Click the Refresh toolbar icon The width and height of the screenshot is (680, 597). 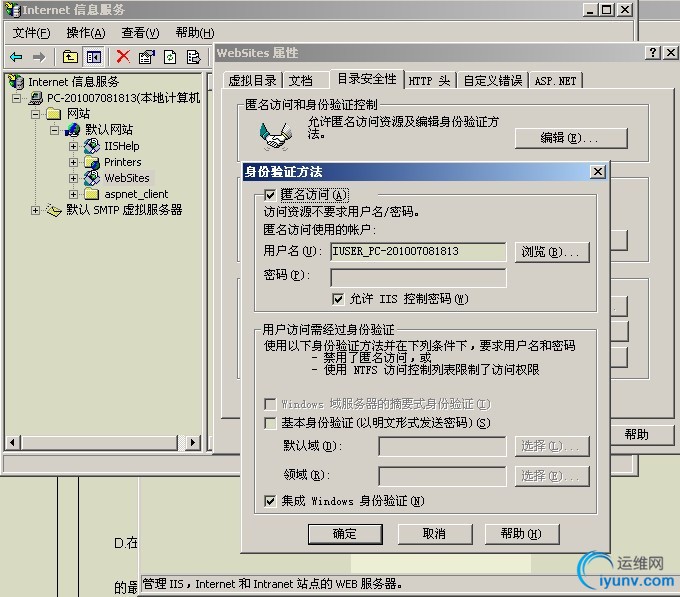170,57
